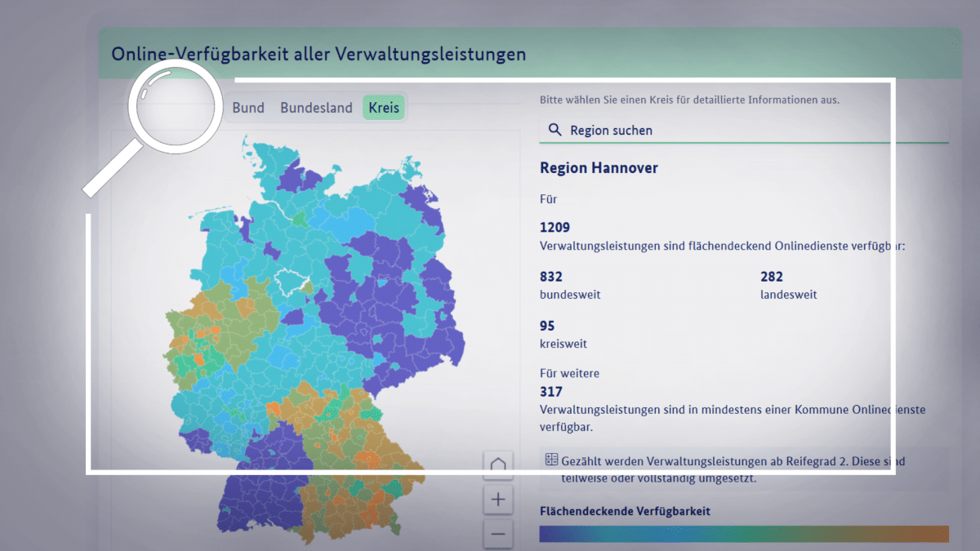980x551 pixels.
Task: Zoom out using the map minus button
Action: click(498, 535)
